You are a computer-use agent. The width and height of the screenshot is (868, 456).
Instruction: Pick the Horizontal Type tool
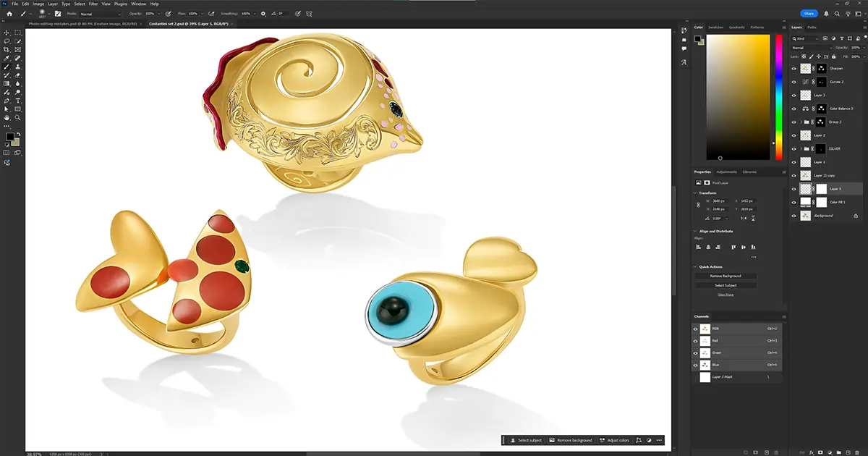[x=17, y=101]
